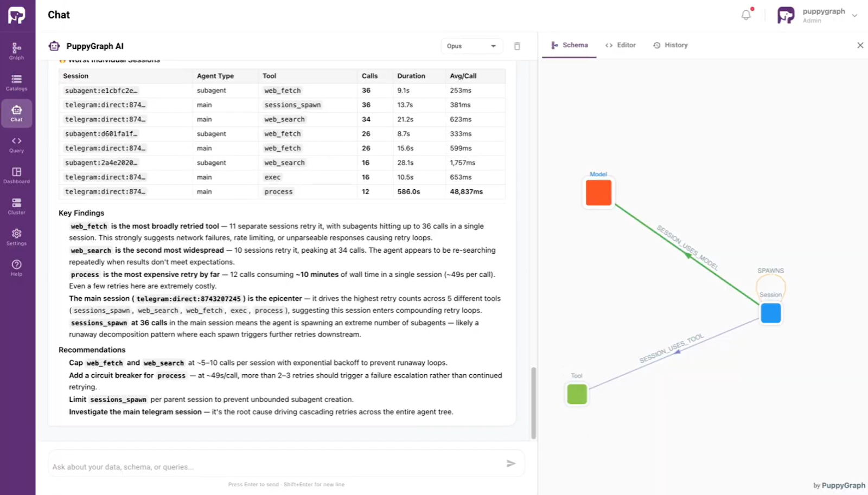Click the 28.1s duration value

[x=405, y=163]
